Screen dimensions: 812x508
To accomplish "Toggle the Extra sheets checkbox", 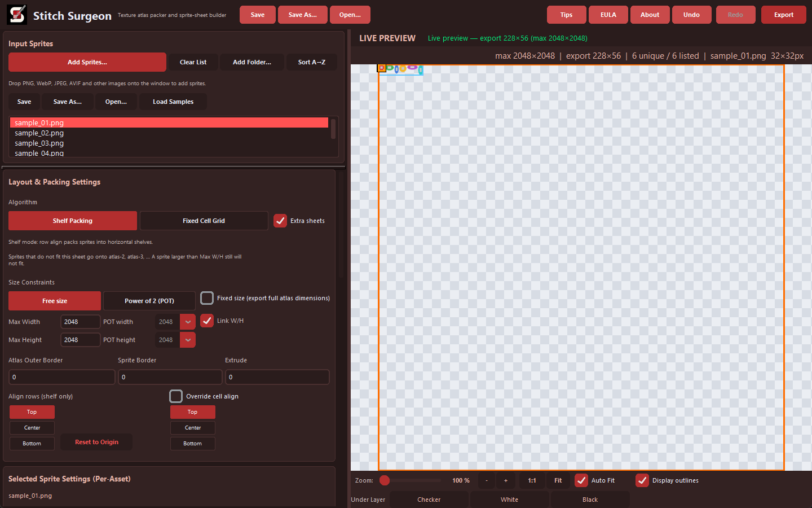I will (x=280, y=221).
